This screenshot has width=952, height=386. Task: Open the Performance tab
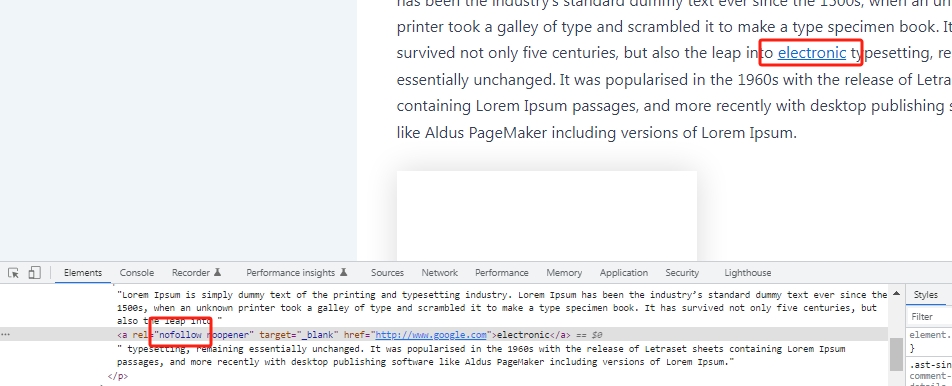pos(502,273)
